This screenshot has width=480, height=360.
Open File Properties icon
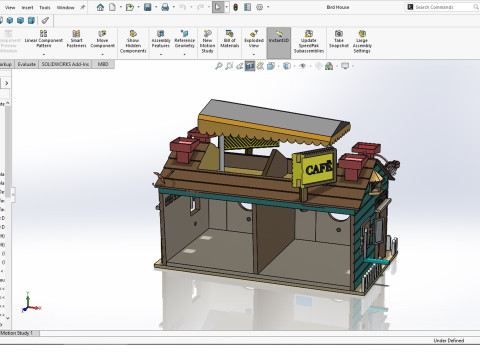tap(247, 7)
